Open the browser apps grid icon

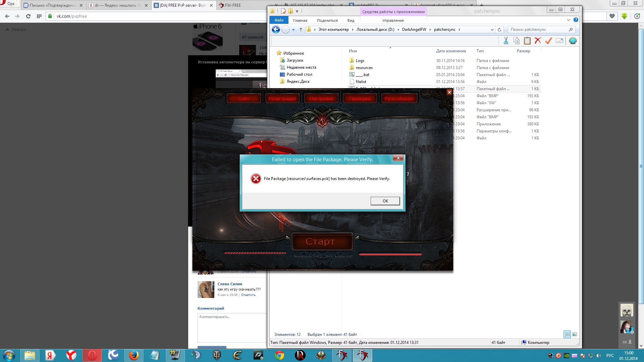pyautogui.click(x=39, y=16)
